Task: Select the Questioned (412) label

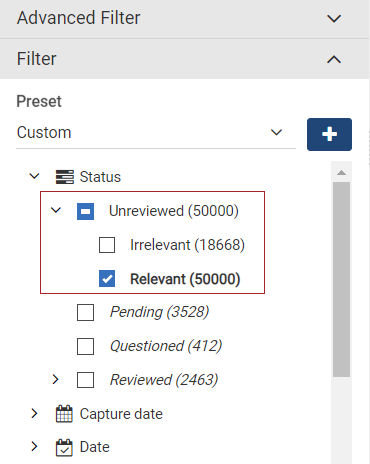Action: click(166, 346)
